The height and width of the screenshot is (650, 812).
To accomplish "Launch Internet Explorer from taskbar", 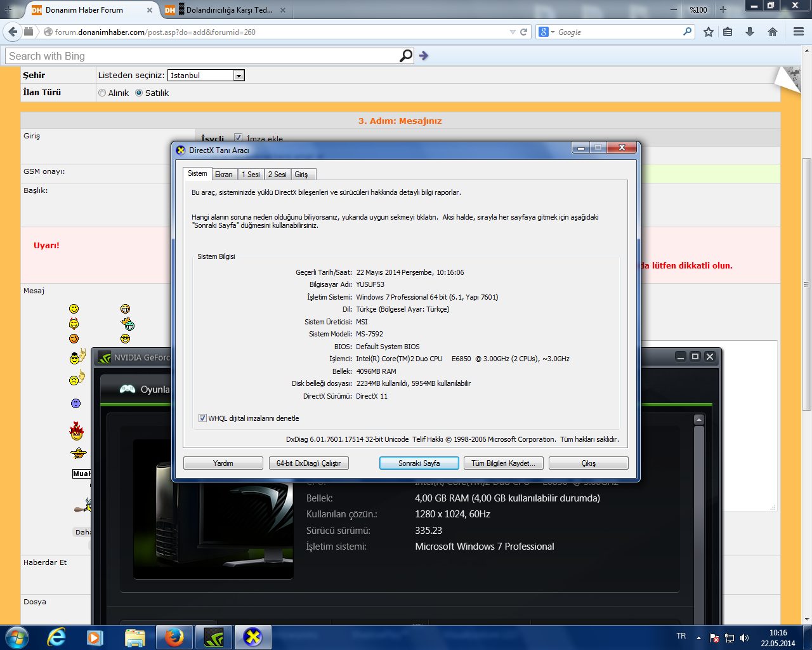I will point(56,637).
